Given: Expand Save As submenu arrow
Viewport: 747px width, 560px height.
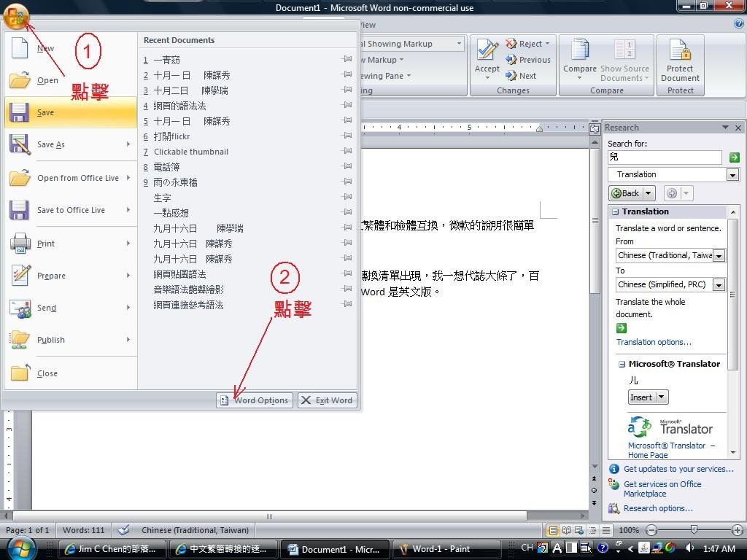Looking at the screenshot, I should point(128,144).
